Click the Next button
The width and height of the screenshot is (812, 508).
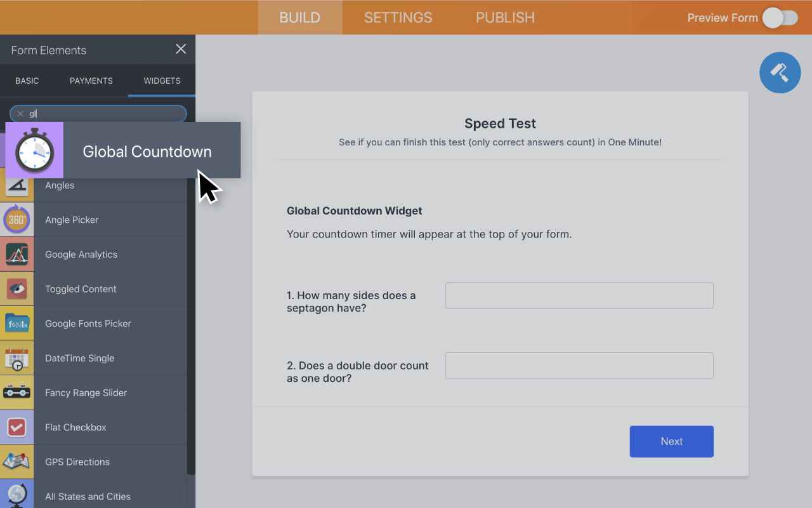[x=671, y=441]
